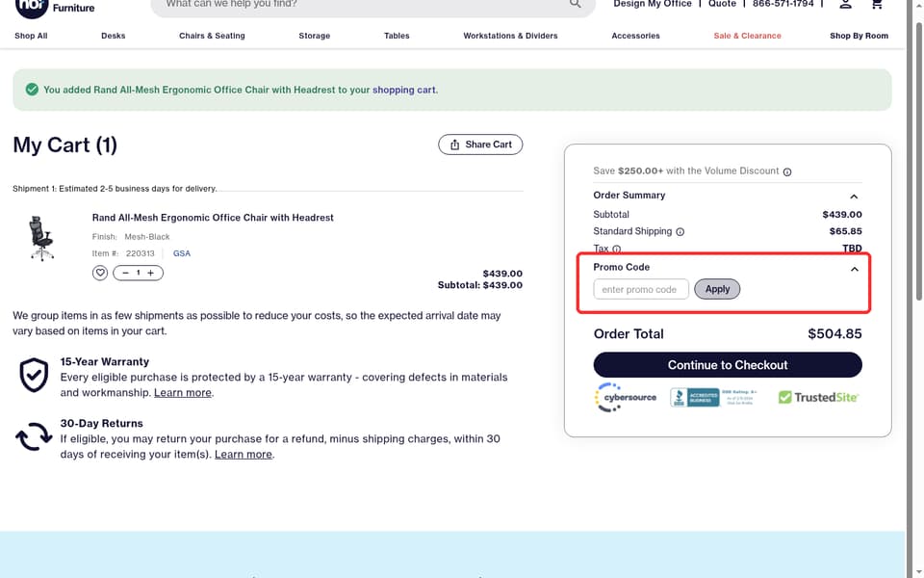Viewport: 924px width, 578px height.
Task: Click the Quote link
Action: [722, 4]
